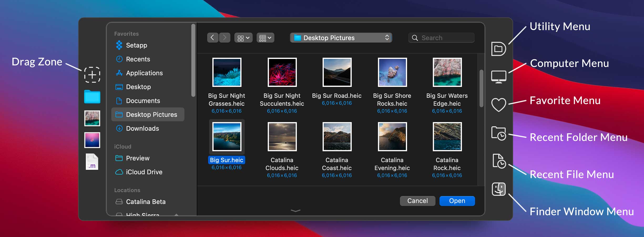This screenshot has height=237, width=644.
Task: Click the Open button
Action: [457, 201]
